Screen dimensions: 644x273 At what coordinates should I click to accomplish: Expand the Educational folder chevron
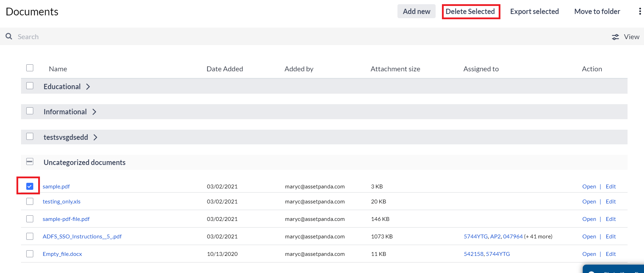click(x=88, y=87)
